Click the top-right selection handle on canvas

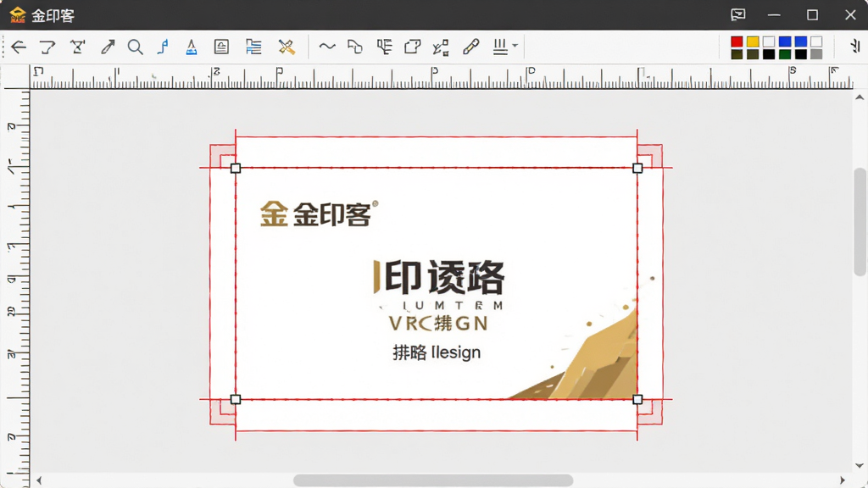tap(637, 169)
